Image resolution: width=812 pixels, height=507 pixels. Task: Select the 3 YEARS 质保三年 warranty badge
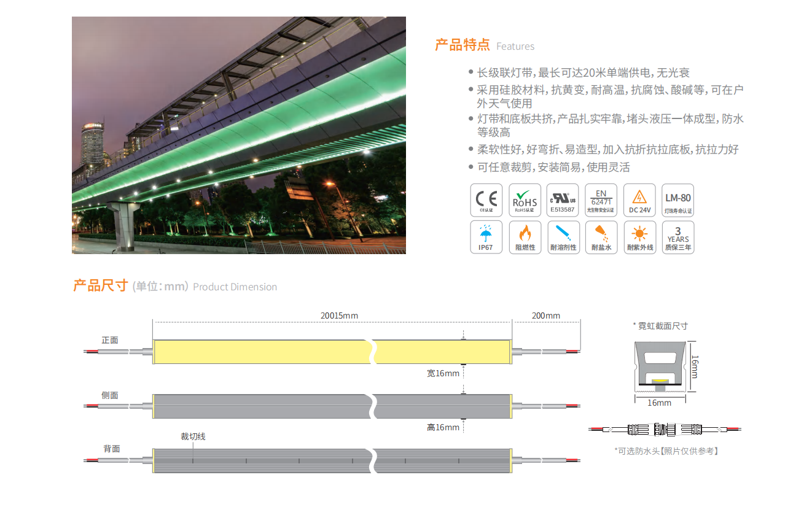point(678,238)
